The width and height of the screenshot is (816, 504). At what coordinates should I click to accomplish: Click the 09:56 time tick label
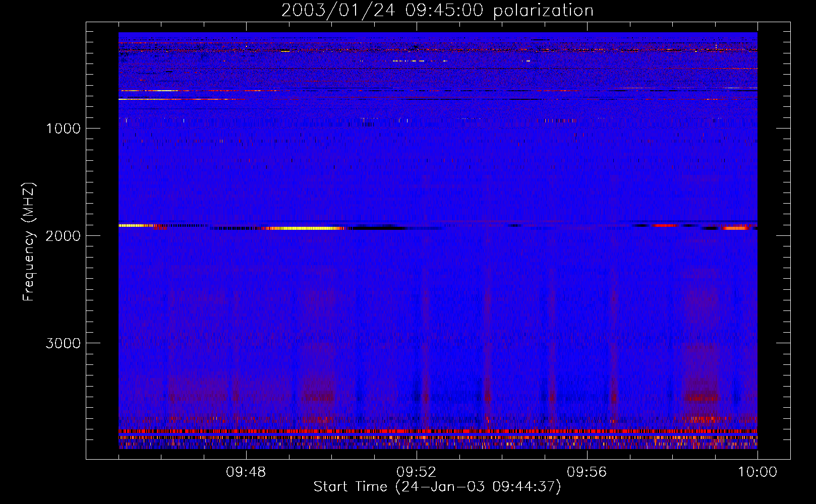[x=587, y=472]
